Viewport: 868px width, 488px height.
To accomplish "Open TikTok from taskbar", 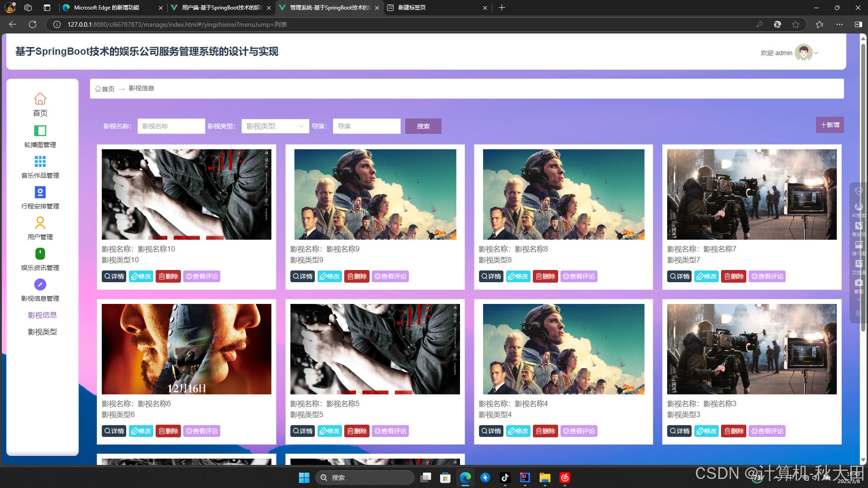I will pyautogui.click(x=505, y=478).
